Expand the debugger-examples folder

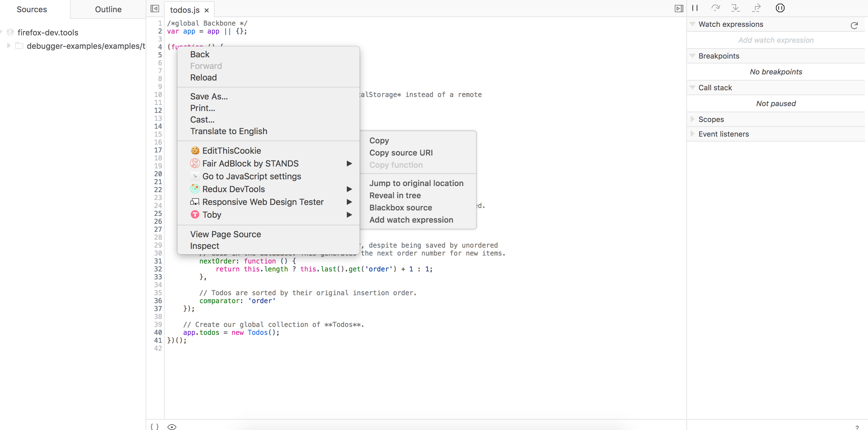click(x=9, y=45)
